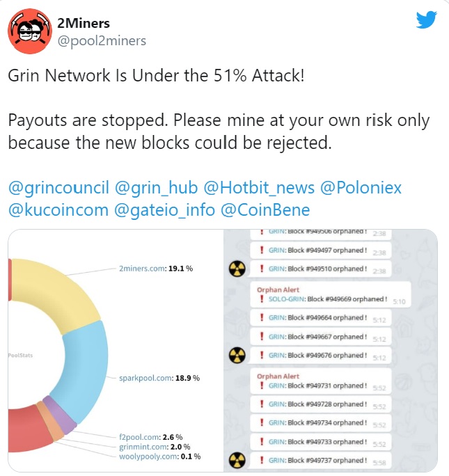Click the sparkpool.com 18.9 % label
This screenshot has width=449, height=476.
[159, 378]
